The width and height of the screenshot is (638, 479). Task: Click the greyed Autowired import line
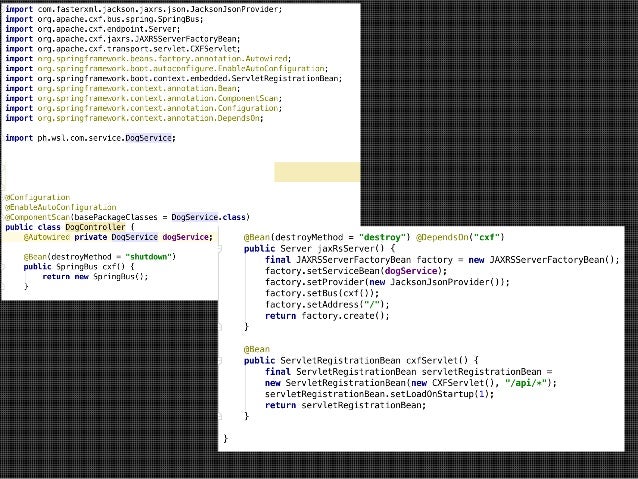148,58
